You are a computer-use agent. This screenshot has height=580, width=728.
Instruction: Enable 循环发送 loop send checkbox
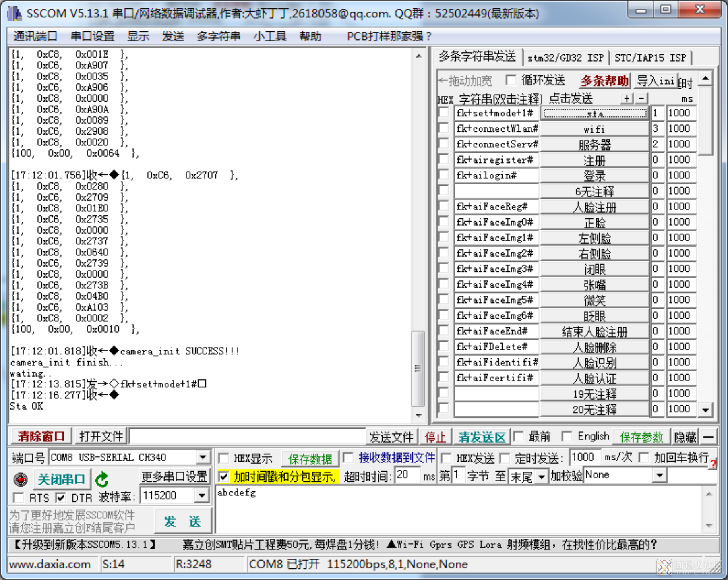click(511, 80)
